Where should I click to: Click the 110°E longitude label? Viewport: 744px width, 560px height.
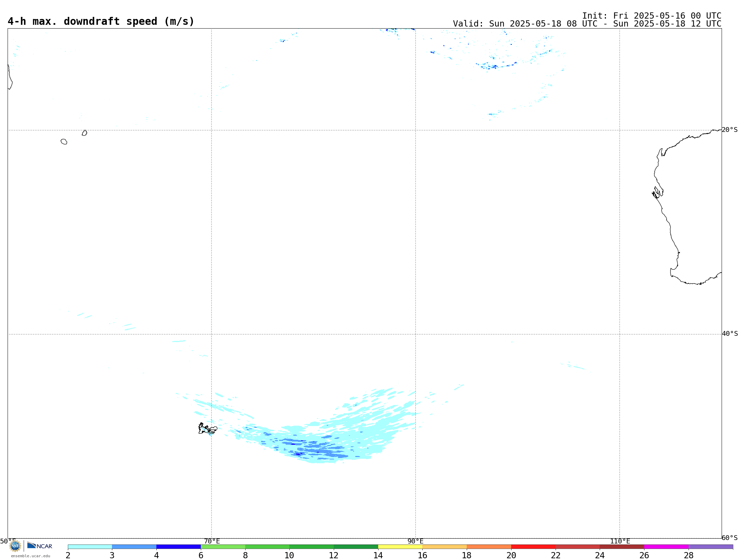click(x=620, y=541)
